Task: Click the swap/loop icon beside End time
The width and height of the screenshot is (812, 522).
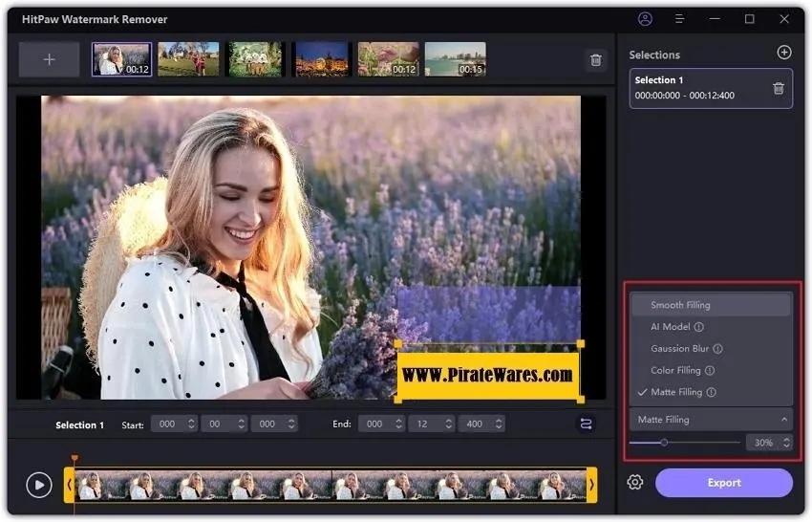Action: pyautogui.click(x=586, y=424)
